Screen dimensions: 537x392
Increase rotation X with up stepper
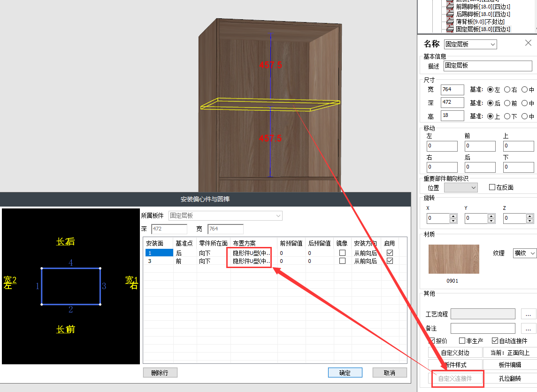453,216
